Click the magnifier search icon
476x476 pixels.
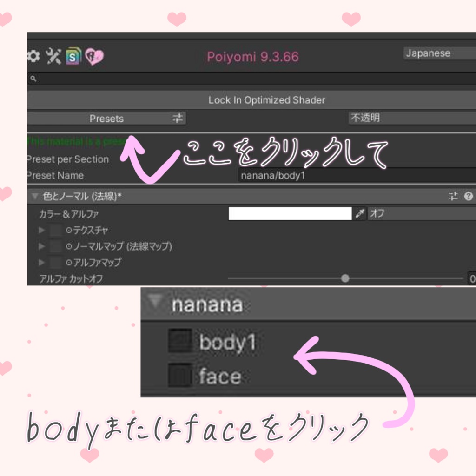pos(33,79)
